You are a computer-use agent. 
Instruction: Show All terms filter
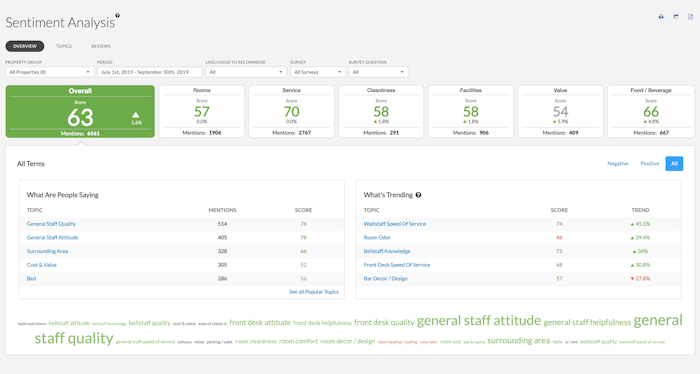674,164
